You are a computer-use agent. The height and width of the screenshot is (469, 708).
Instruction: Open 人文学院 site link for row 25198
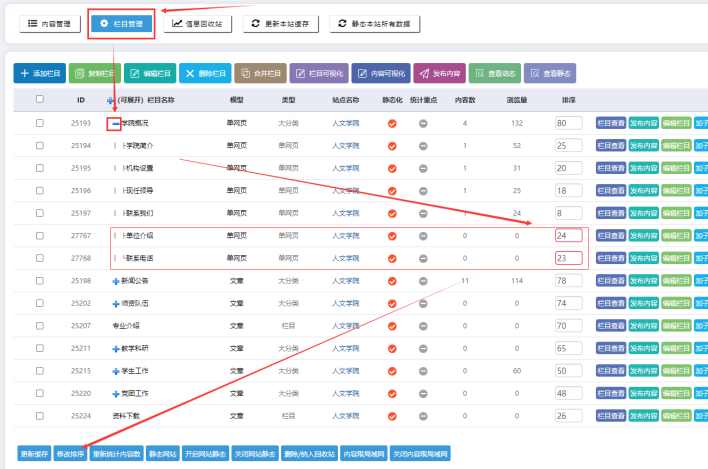[345, 281]
